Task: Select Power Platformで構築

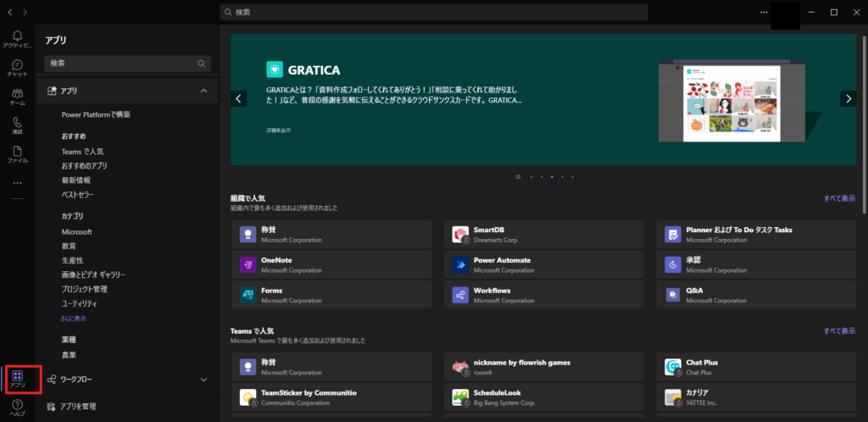Action: [96, 114]
